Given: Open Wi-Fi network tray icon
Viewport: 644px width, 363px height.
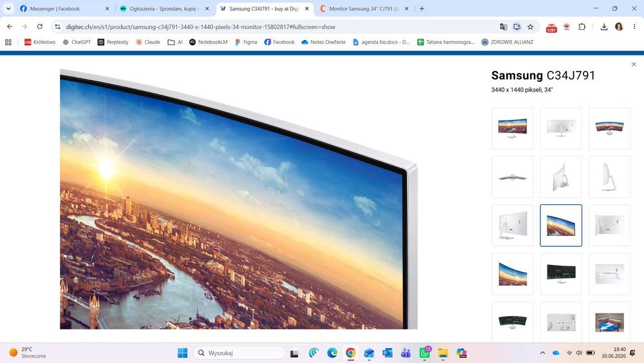Looking at the screenshot, I should (x=569, y=353).
